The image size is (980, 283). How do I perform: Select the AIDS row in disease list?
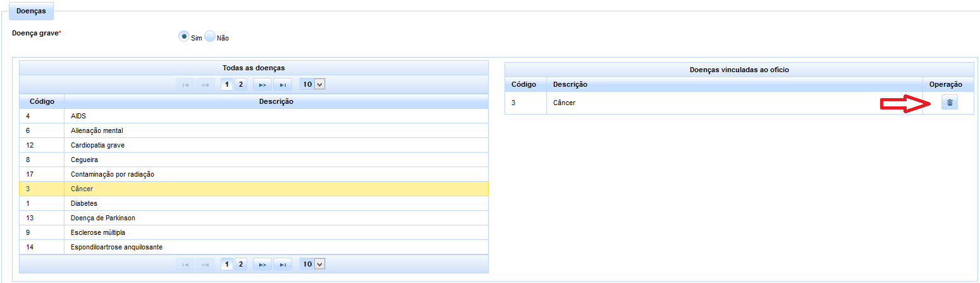(253, 116)
